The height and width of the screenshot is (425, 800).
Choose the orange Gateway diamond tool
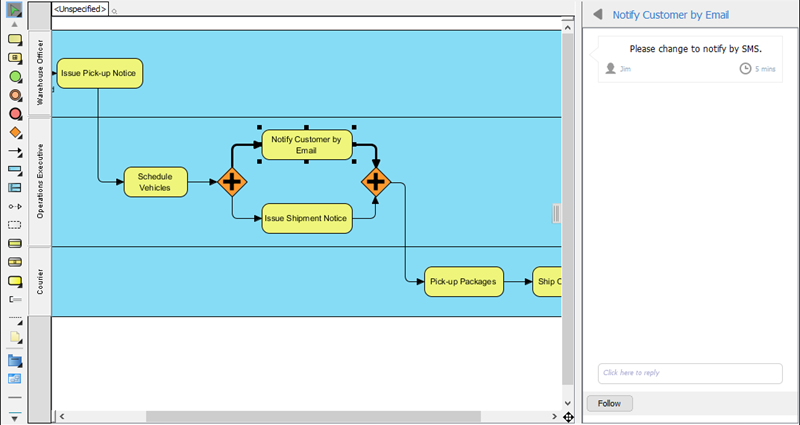pyautogui.click(x=15, y=132)
